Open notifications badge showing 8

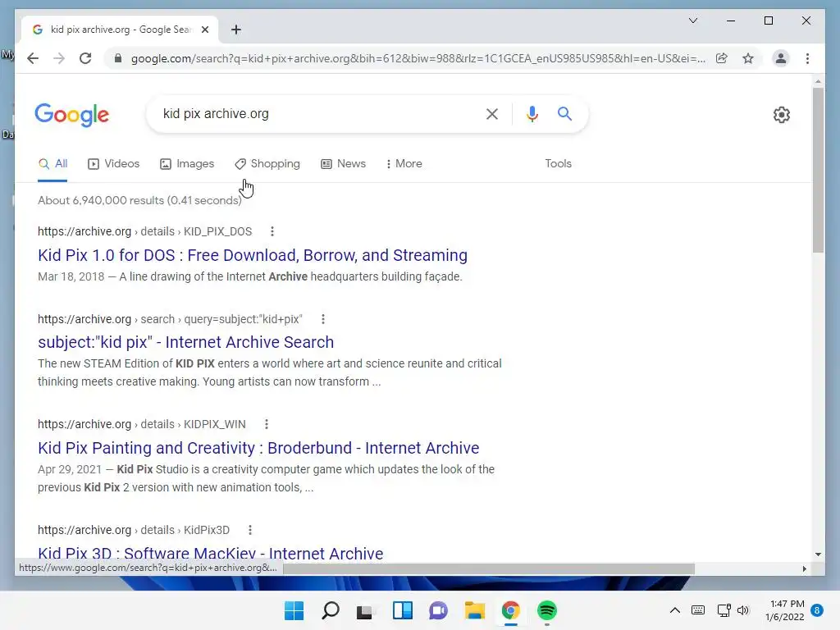tap(817, 610)
